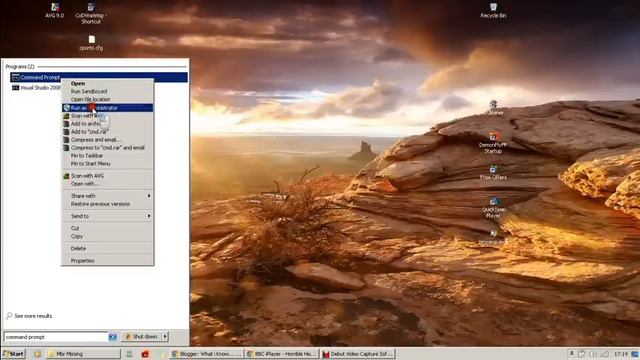Click the shield icon beside Run as administrator

pos(67,108)
